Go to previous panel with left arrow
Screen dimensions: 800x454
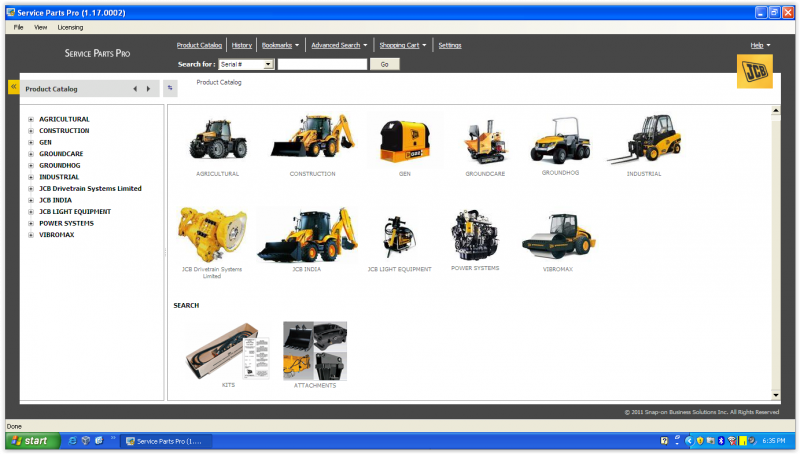[x=135, y=89]
